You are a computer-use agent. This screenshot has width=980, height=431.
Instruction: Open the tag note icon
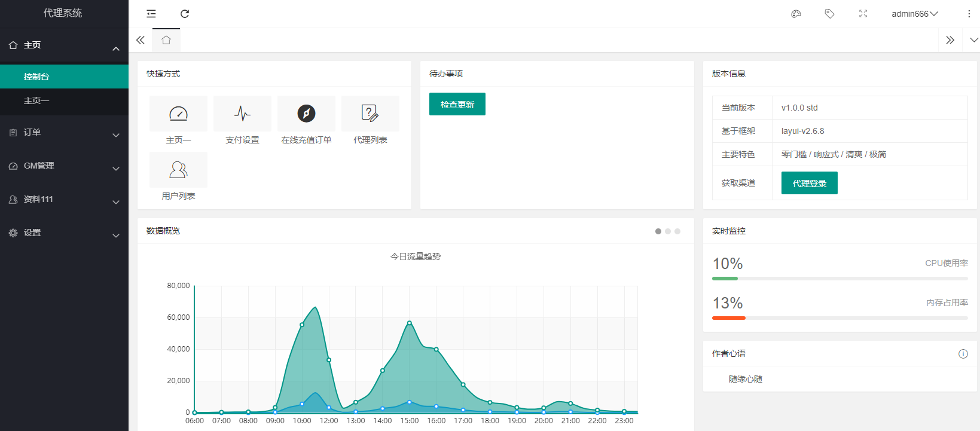pos(829,14)
